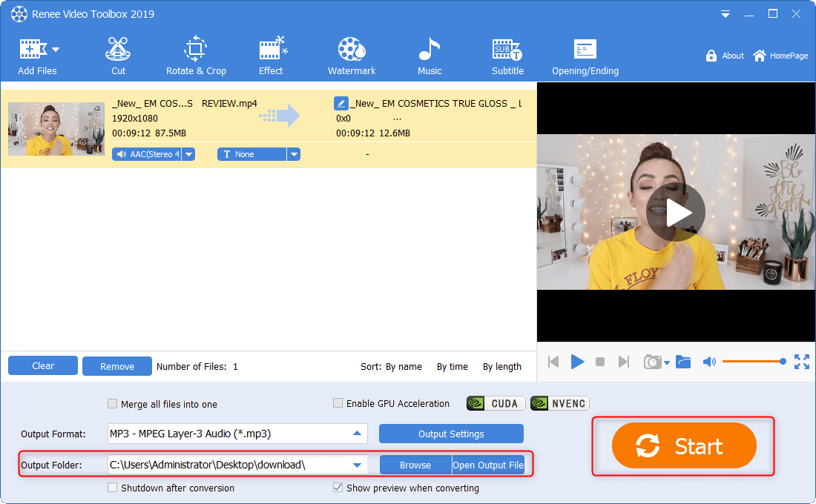Expand the Output Folder path dropdown

pos(358,465)
